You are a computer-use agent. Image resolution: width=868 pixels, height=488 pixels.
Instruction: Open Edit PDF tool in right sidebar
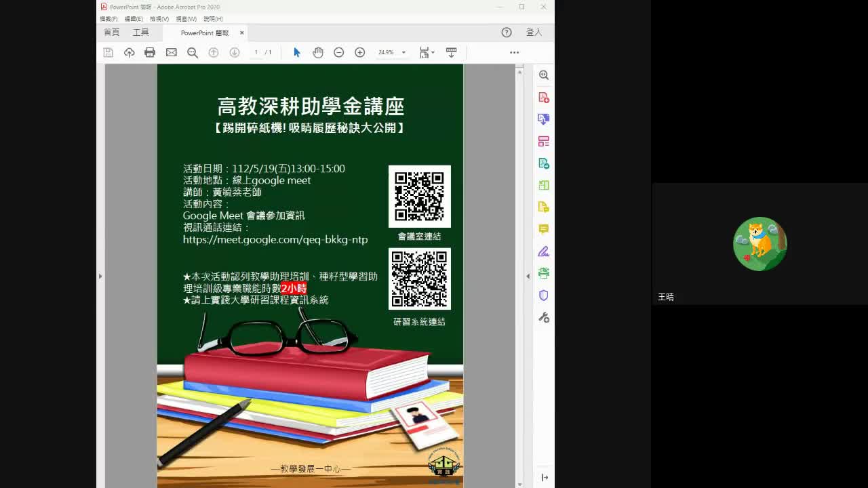pos(544,142)
